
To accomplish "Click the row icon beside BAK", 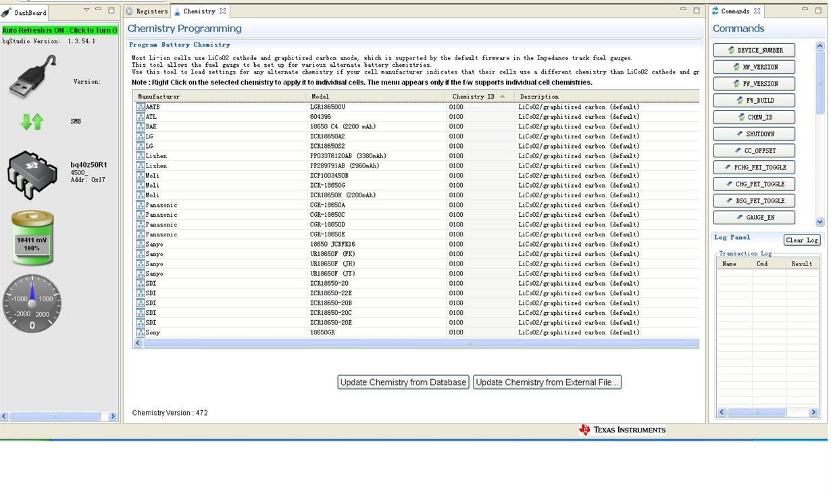I will (141, 126).
